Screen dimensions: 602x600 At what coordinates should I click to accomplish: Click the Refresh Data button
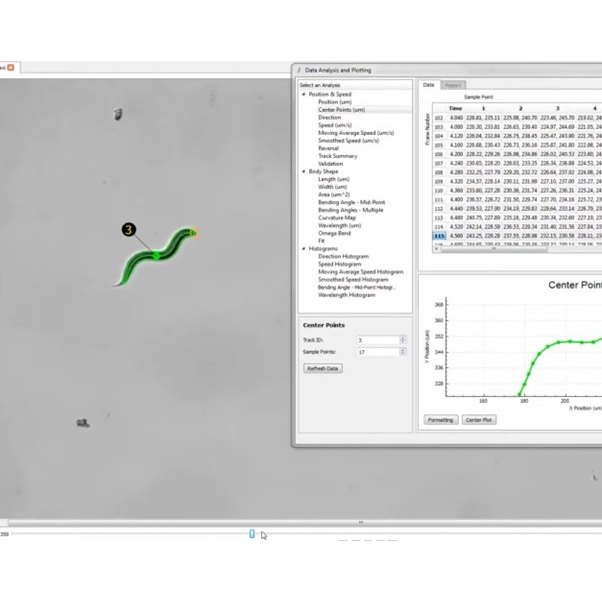(323, 369)
